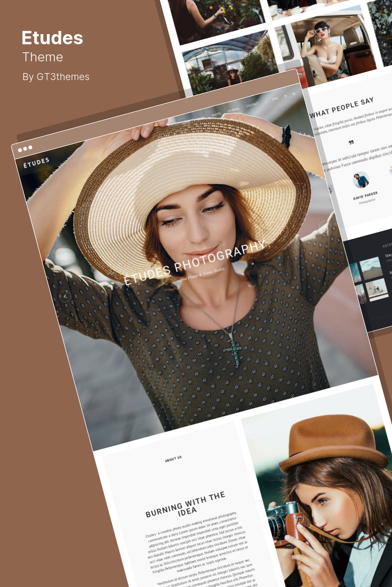Click the three window dots on the mockup browser
Image resolution: width=392 pixels, height=587 pixels.
25,149
